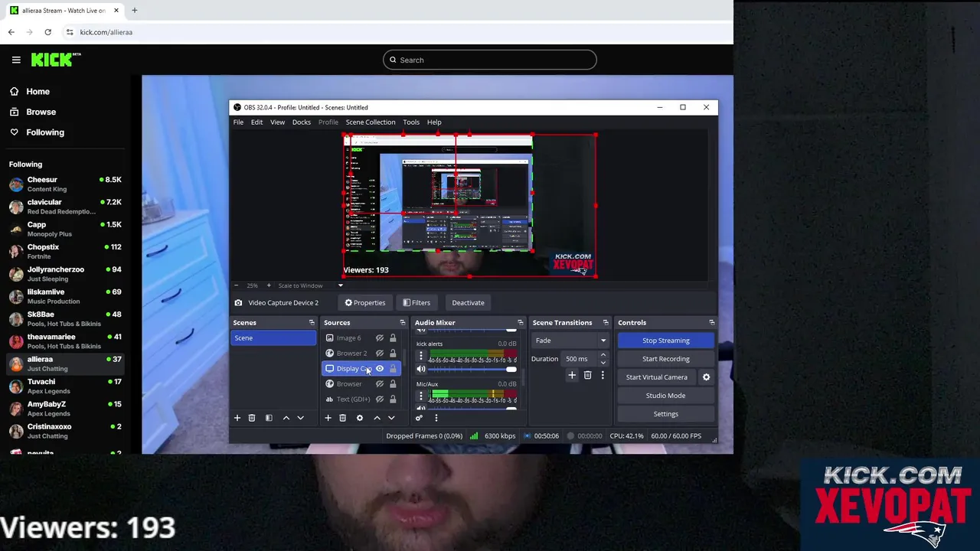Zoom in the OBS preview
The image size is (980, 551).
click(x=268, y=285)
